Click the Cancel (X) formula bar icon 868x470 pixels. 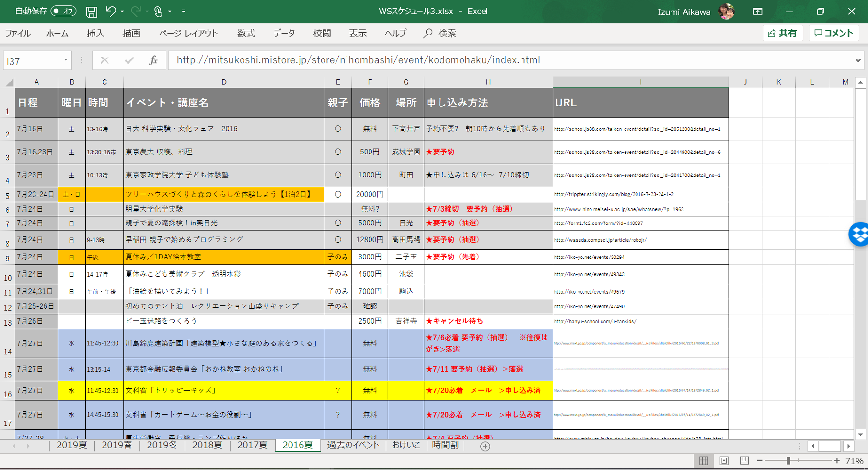(x=104, y=60)
